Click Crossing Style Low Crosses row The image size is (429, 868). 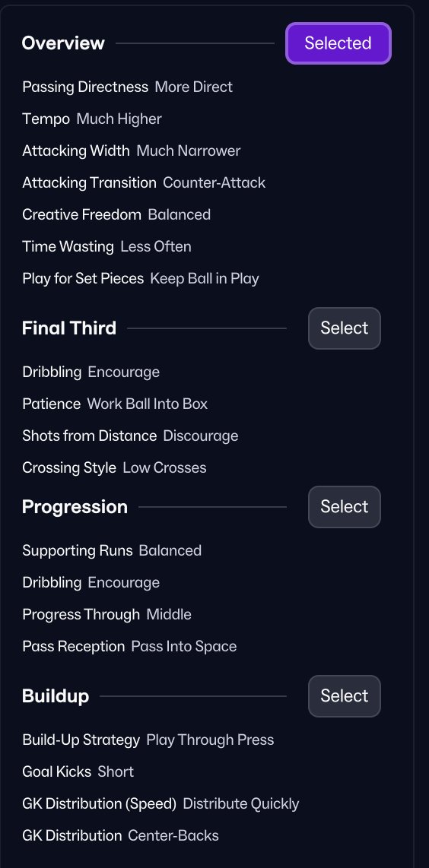[x=114, y=467]
